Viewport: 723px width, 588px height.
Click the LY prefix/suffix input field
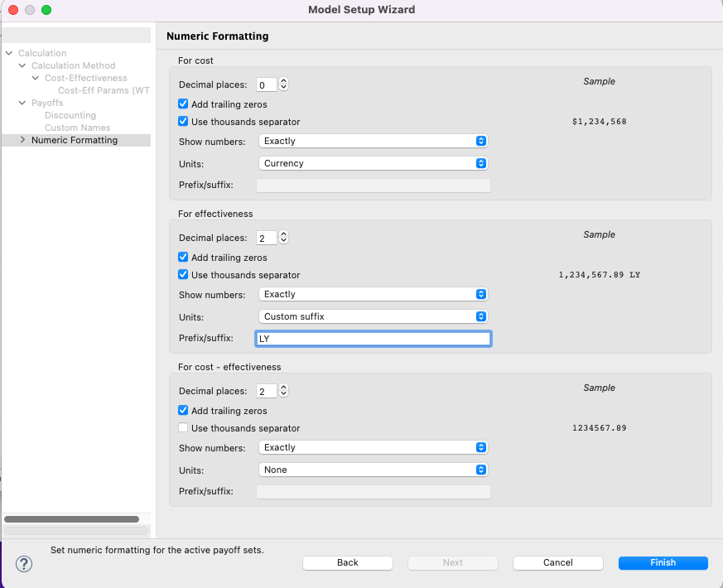(x=373, y=338)
